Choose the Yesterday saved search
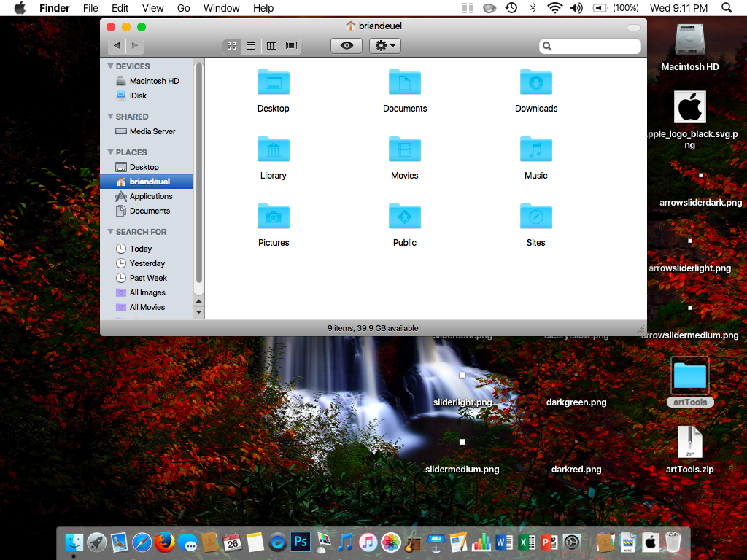The image size is (747, 560). point(147,263)
